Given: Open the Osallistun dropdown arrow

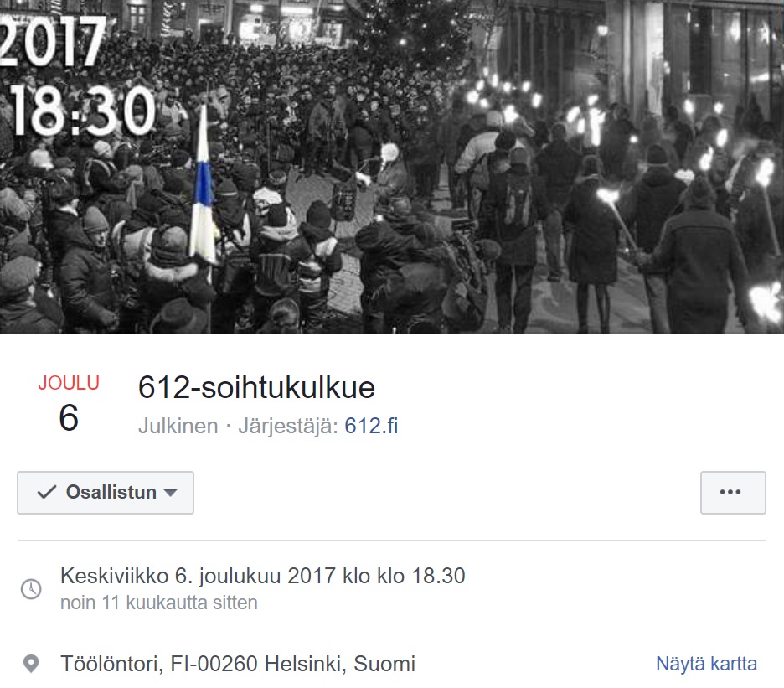Looking at the screenshot, I should (171, 493).
